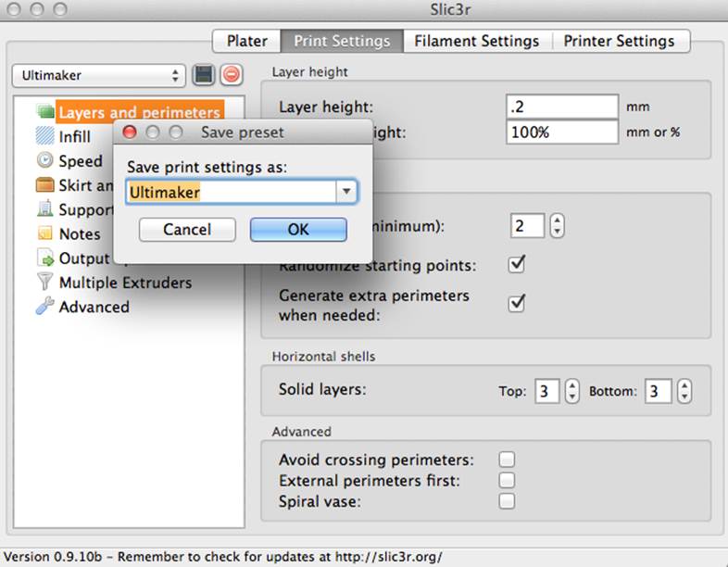Enable Spiral vase option
Viewport: 728px width, 567px height.
tap(507, 501)
